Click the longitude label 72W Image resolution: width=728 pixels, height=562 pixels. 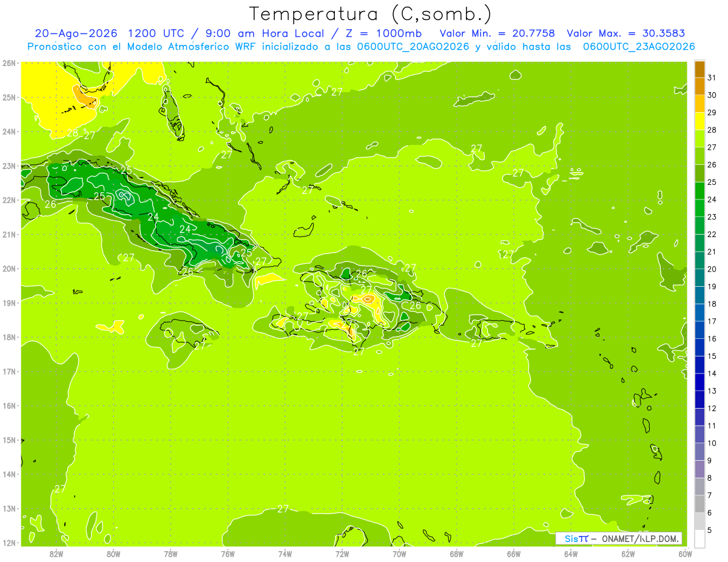click(342, 554)
